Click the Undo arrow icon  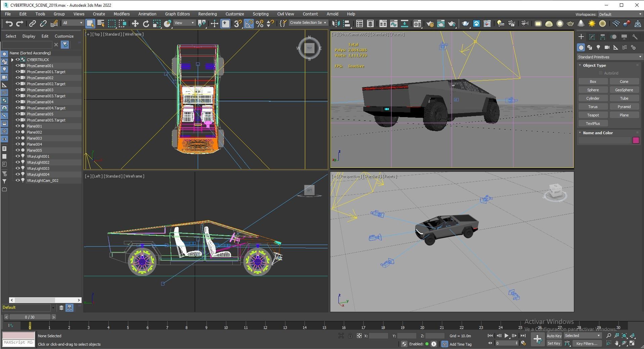coord(9,23)
